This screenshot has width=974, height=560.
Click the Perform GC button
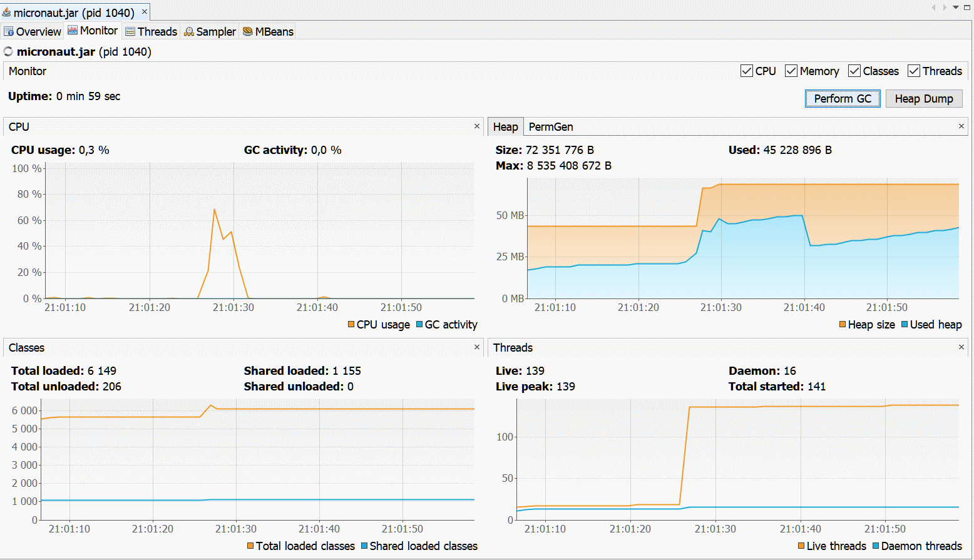(843, 98)
